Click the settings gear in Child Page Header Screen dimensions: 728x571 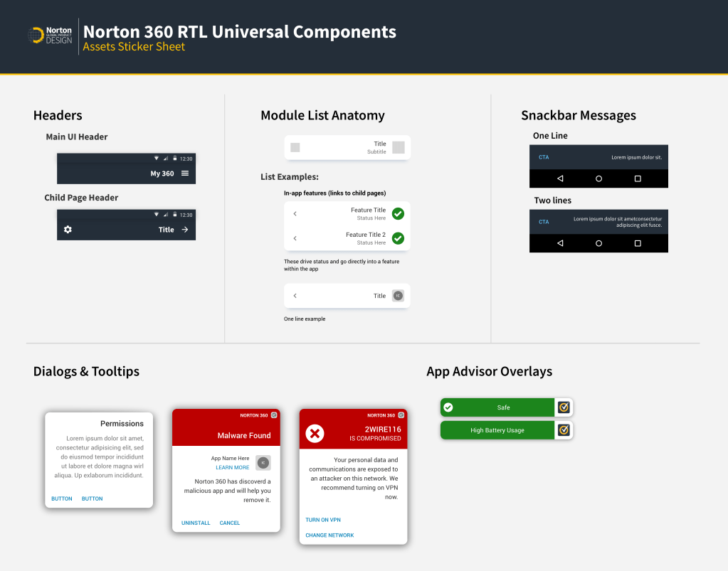68,230
